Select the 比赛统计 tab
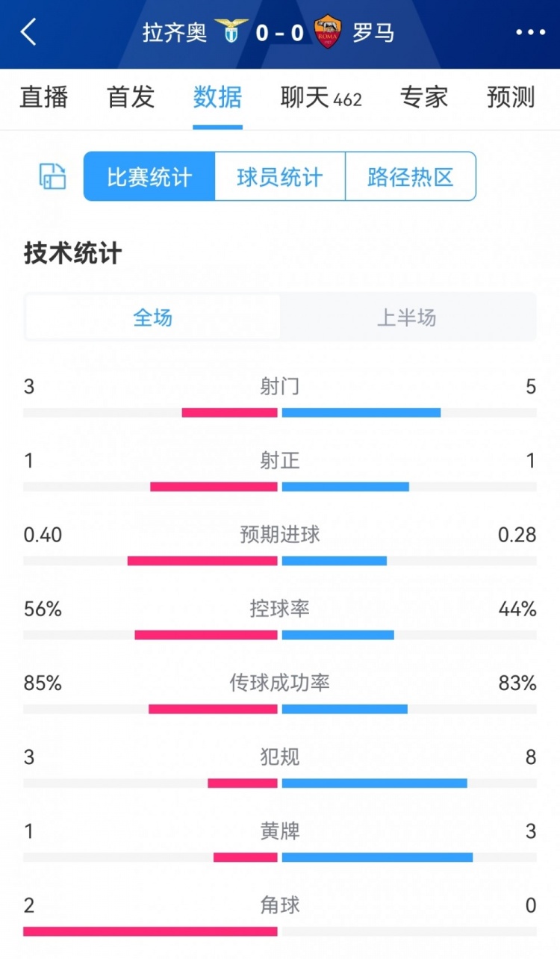The image size is (560, 959). [x=148, y=176]
